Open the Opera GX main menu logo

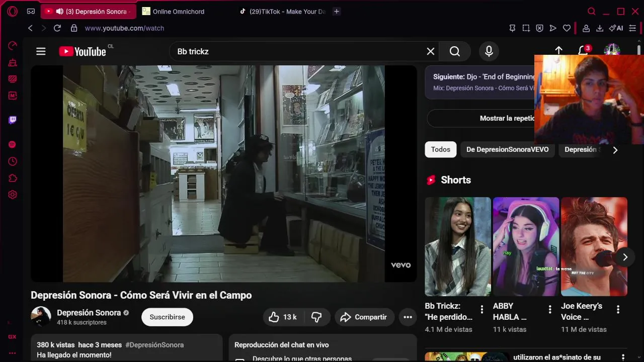tap(13, 11)
